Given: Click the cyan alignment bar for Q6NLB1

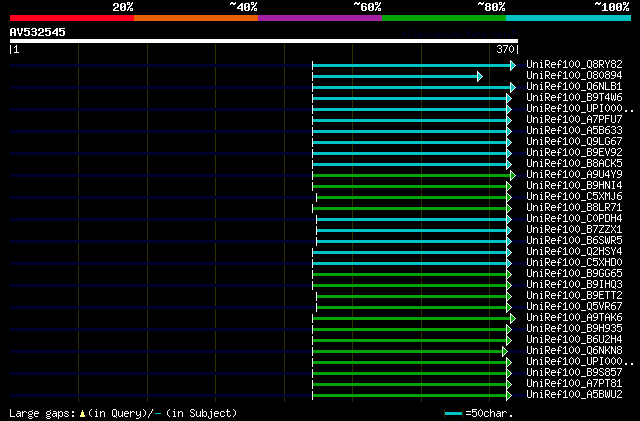Looking at the screenshot, I should (x=414, y=87).
